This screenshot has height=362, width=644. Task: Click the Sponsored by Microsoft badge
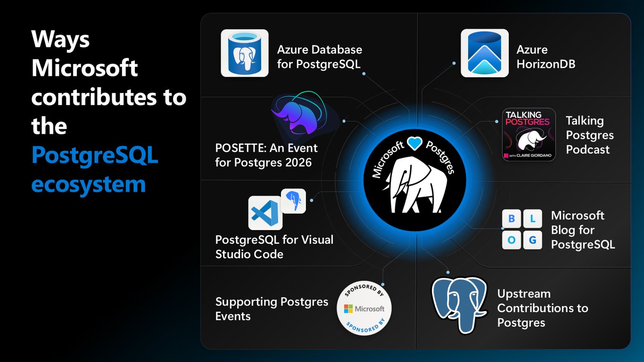click(364, 309)
